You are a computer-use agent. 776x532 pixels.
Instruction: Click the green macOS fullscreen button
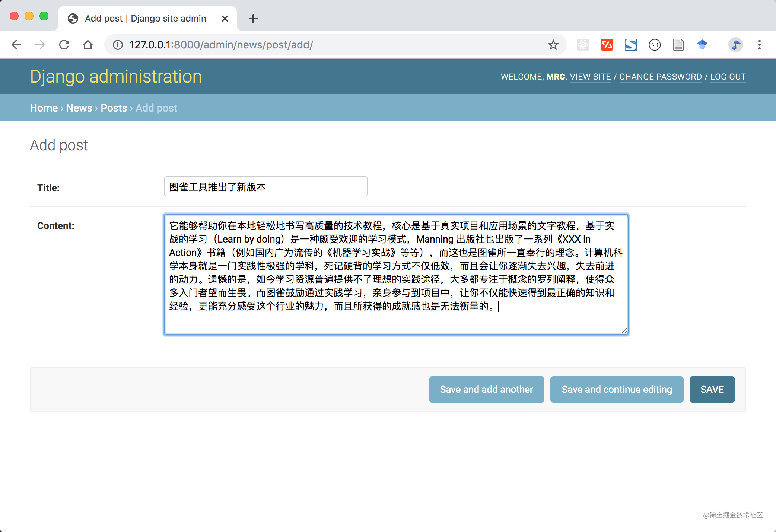(44, 16)
